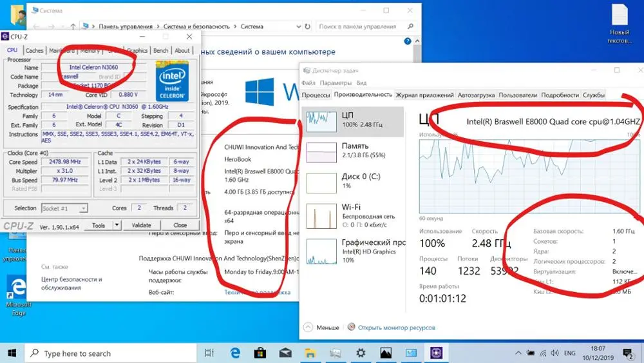Select the Новый текстов... desktop file
Screen dimensions: 644x363
coord(620,24)
